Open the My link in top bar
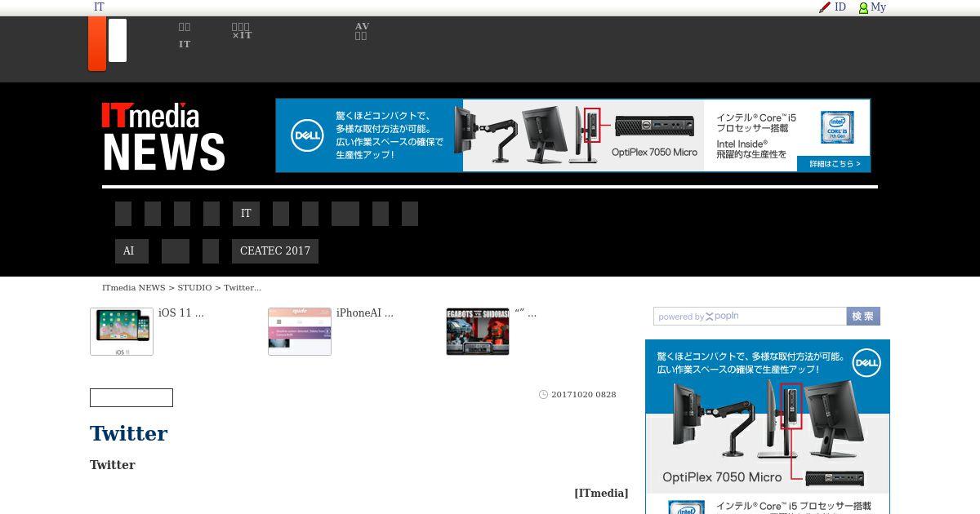Viewport: 980px width, 514px height. tap(878, 7)
